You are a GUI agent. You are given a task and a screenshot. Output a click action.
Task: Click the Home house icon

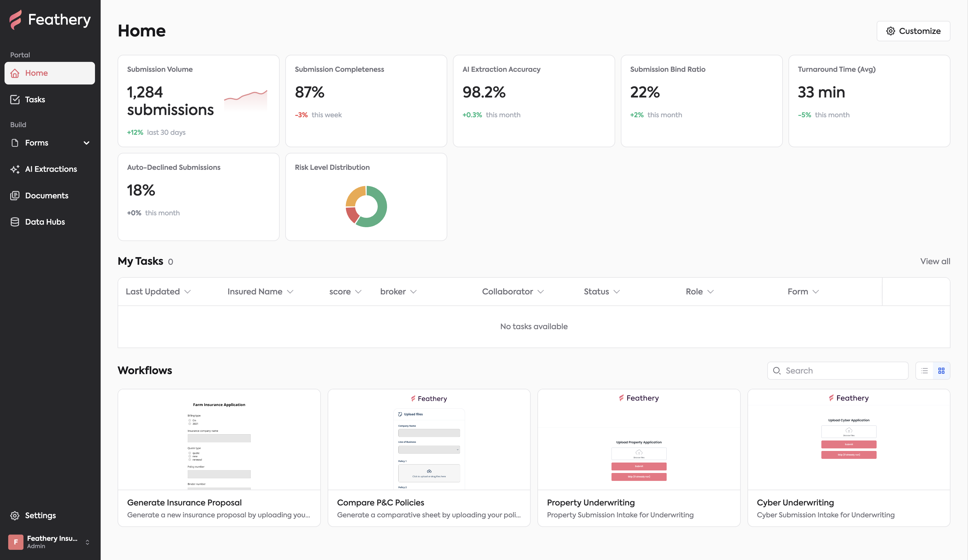coord(15,73)
